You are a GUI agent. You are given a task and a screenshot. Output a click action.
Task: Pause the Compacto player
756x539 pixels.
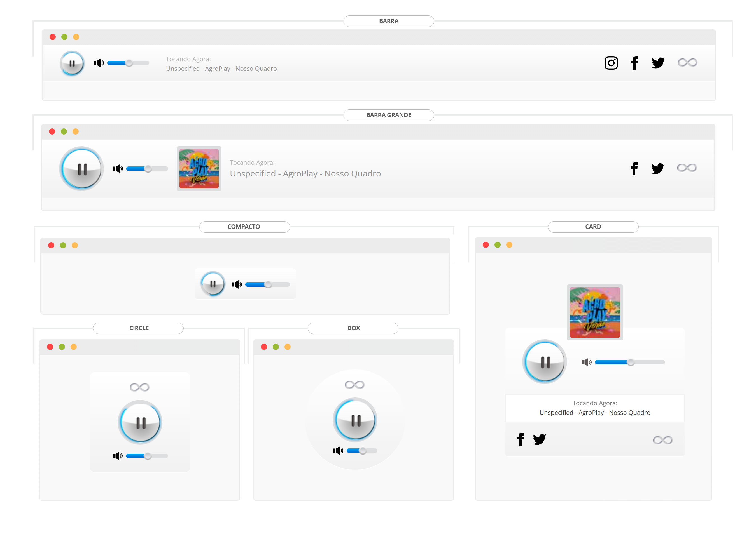pyautogui.click(x=213, y=284)
